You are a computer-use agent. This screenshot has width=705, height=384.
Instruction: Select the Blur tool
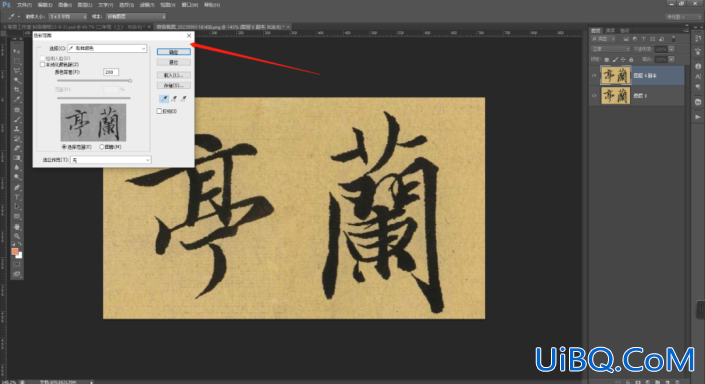(x=17, y=167)
